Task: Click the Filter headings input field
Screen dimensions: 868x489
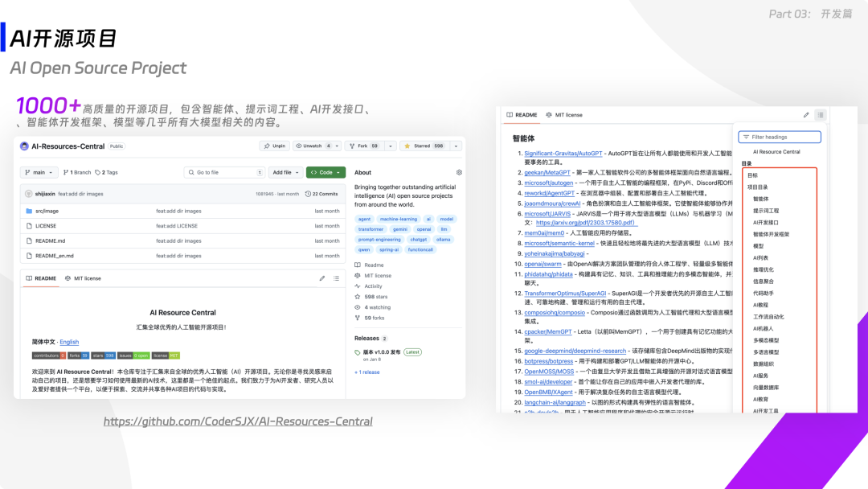Action: [780, 137]
